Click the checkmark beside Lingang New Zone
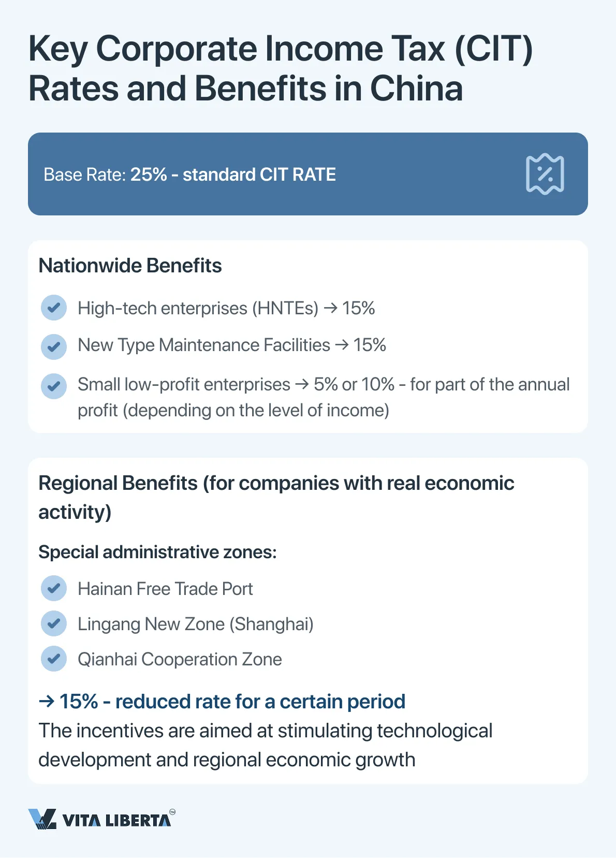Viewport: 616px width, 858px height. [54, 623]
